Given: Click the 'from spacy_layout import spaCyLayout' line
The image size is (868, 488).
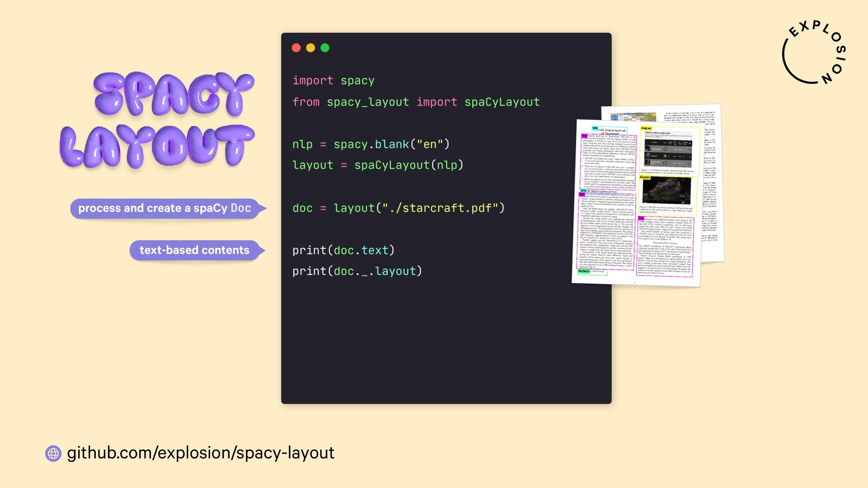Looking at the screenshot, I should (x=415, y=102).
